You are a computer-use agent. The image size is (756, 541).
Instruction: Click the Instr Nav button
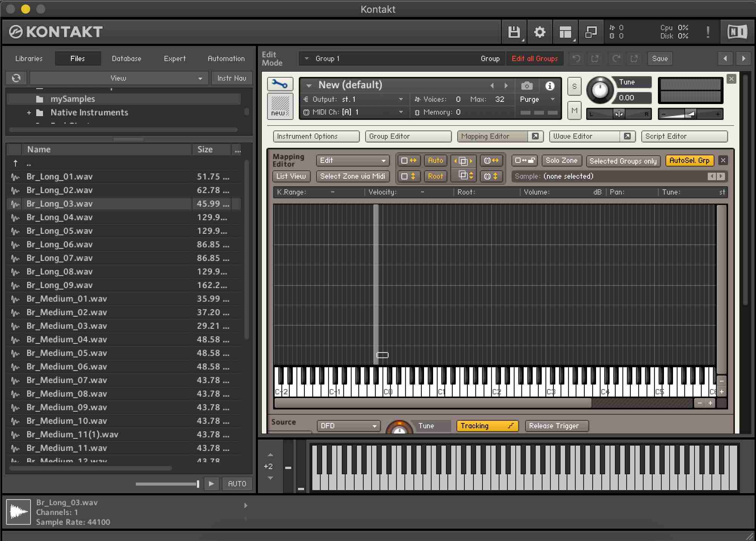[232, 78]
